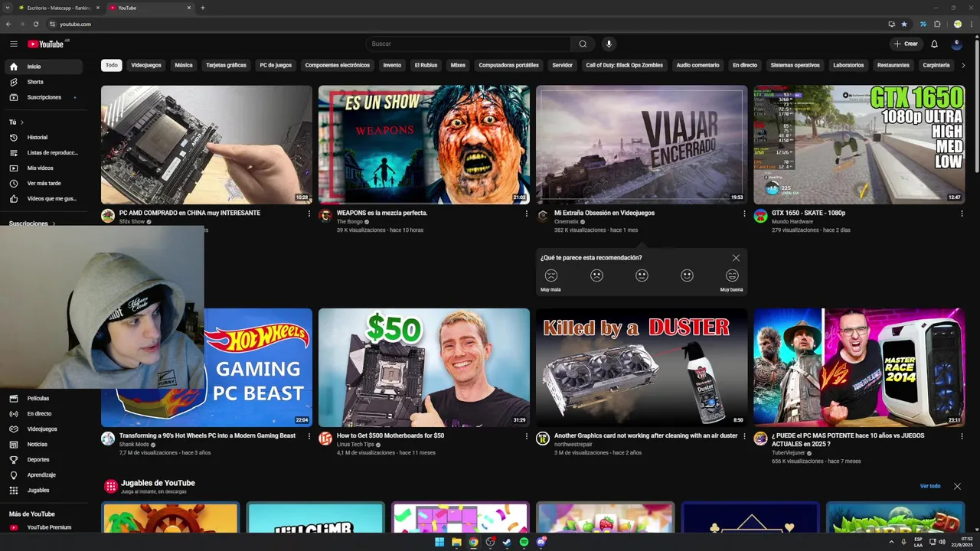Open options for Mi Extraña Obsesión video

(x=744, y=214)
